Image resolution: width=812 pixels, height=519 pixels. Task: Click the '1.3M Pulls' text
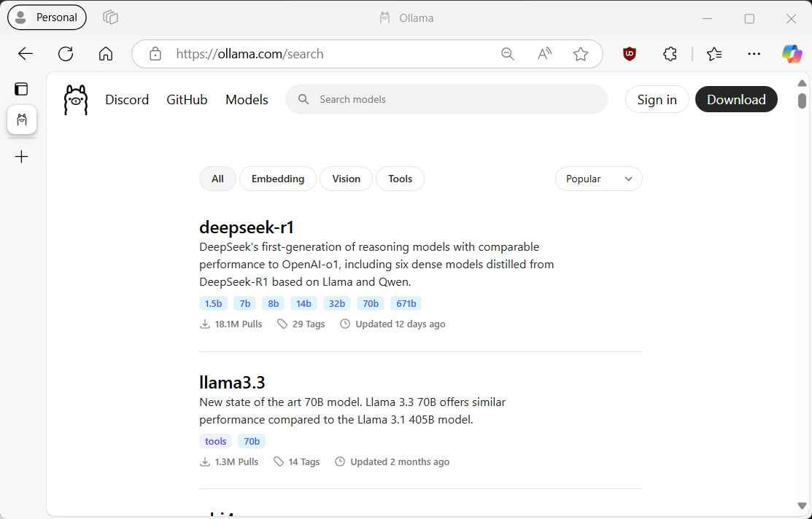click(x=236, y=461)
